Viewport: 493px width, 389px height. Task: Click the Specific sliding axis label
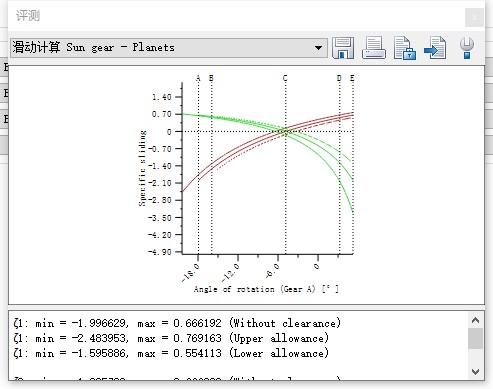tap(142, 168)
